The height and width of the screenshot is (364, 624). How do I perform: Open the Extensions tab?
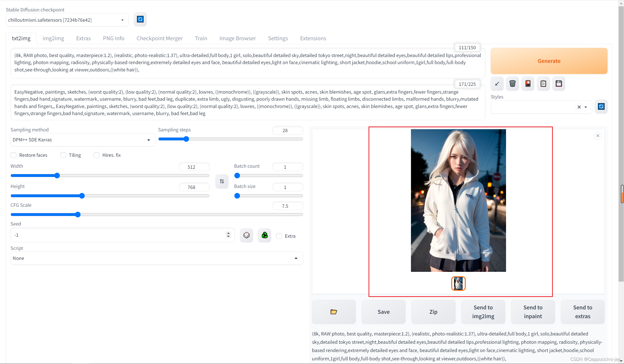tap(313, 38)
